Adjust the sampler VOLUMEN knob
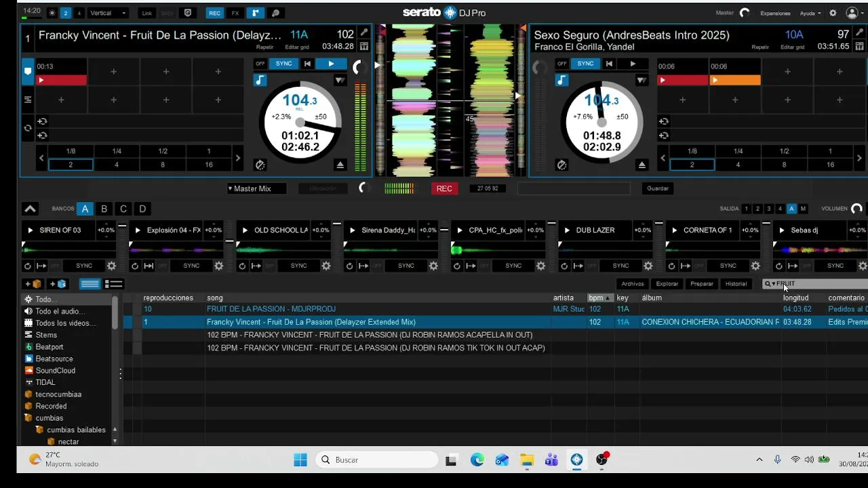Screen dimensions: 868x488 856,209
